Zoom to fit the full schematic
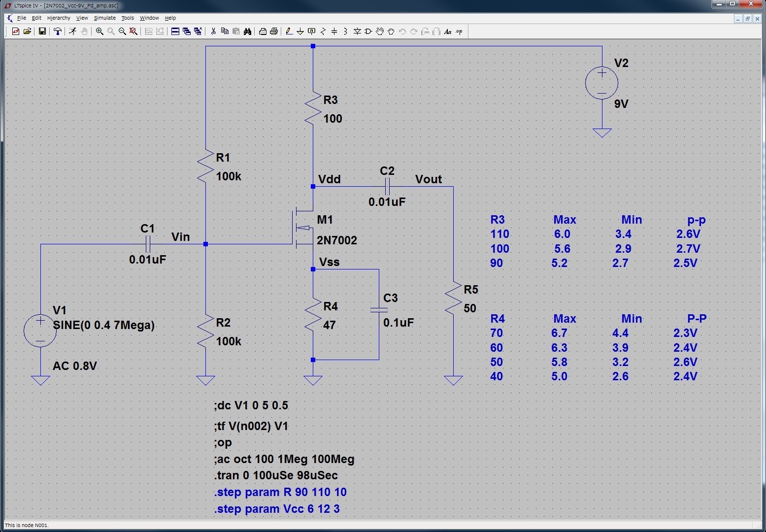The width and height of the screenshot is (766, 532). point(133,31)
